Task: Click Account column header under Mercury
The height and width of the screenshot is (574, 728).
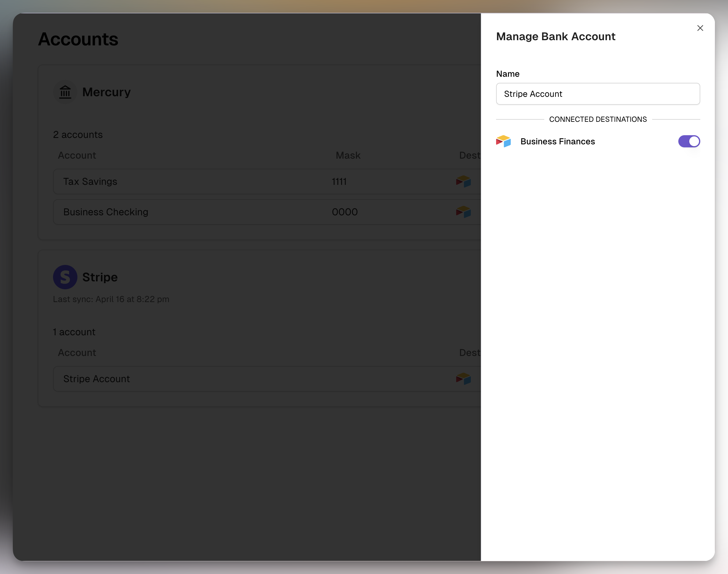Action: (77, 155)
